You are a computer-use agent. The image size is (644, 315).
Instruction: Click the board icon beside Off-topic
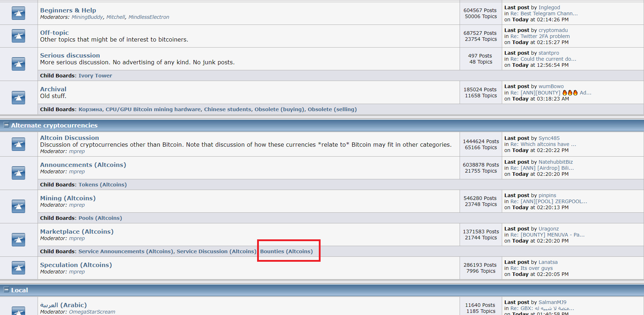18,36
